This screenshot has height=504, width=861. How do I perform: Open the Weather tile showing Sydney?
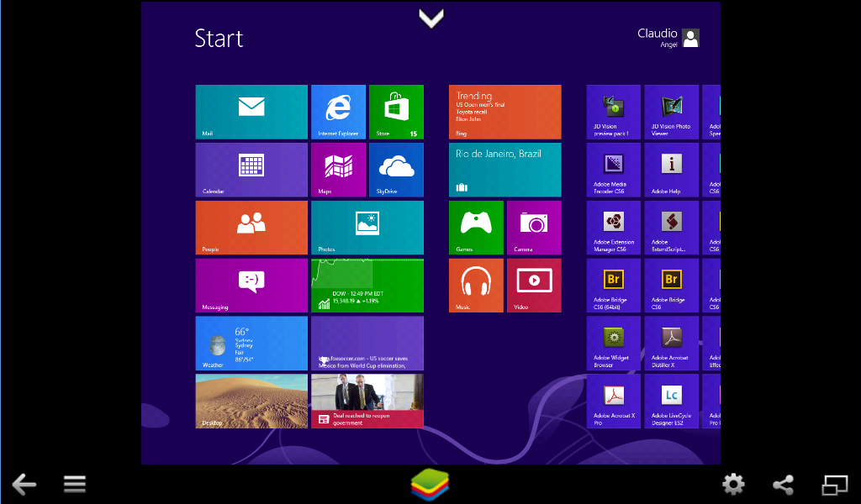click(x=251, y=344)
